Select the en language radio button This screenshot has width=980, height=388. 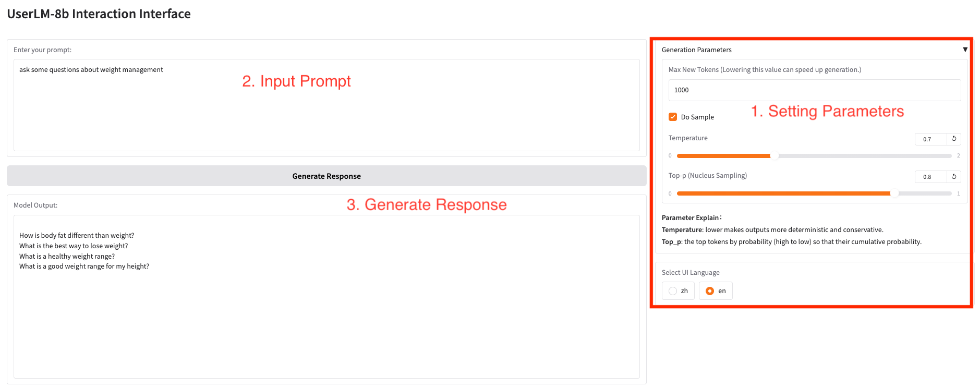710,291
